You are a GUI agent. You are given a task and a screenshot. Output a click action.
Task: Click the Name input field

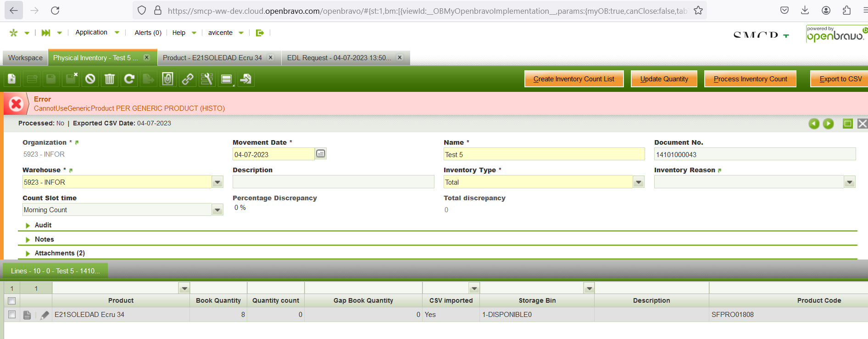pyautogui.click(x=544, y=154)
